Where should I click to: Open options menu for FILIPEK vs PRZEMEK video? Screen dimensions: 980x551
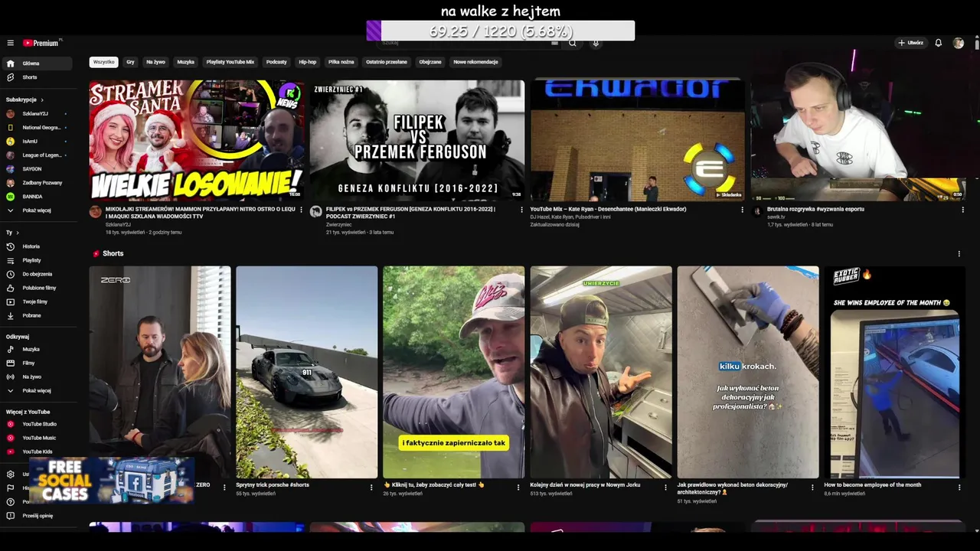point(521,210)
